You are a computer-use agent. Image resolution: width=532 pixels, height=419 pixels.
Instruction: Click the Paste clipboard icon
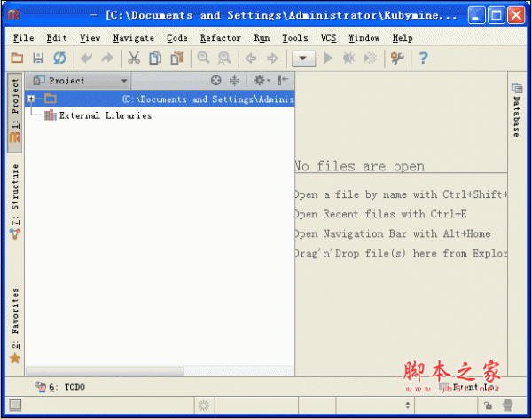pos(176,59)
